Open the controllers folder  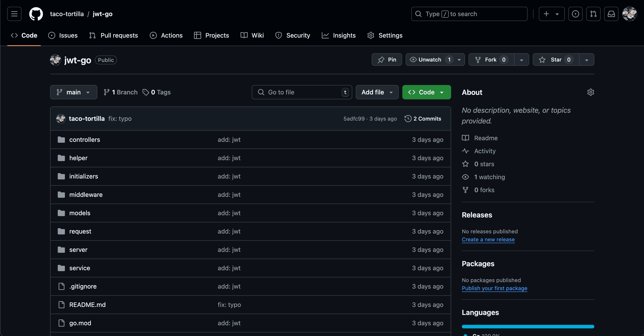[x=85, y=140]
